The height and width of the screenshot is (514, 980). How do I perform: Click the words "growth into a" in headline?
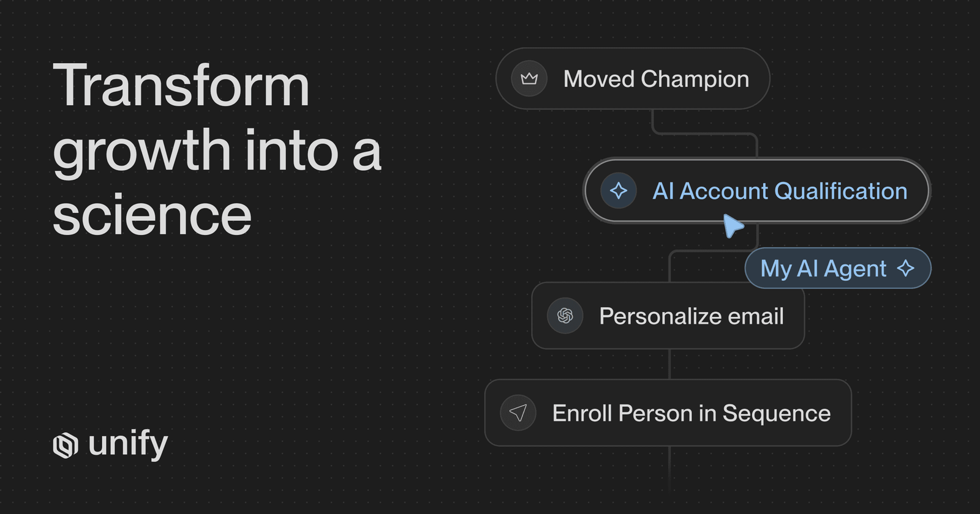point(217,151)
